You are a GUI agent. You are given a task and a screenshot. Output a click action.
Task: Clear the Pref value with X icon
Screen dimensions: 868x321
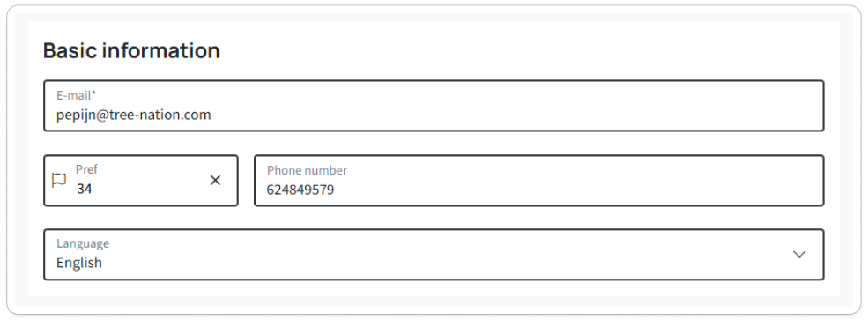point(215,180)
